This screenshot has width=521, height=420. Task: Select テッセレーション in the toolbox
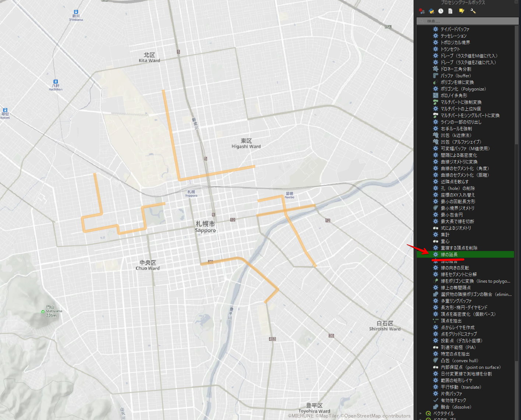(454, 36)
